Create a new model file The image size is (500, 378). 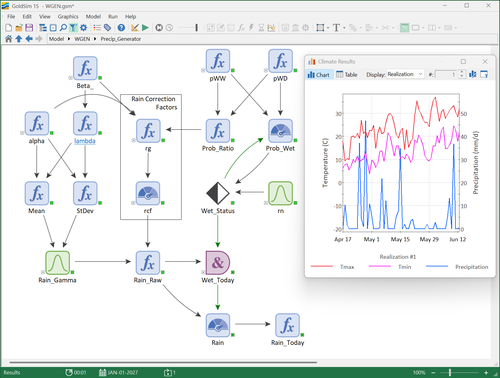tap(9, 28)
